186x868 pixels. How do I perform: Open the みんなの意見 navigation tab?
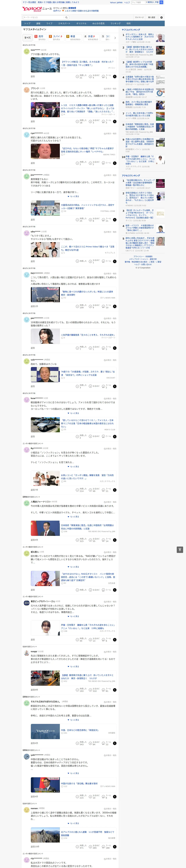pyautogui.click(x=98, y=24)
